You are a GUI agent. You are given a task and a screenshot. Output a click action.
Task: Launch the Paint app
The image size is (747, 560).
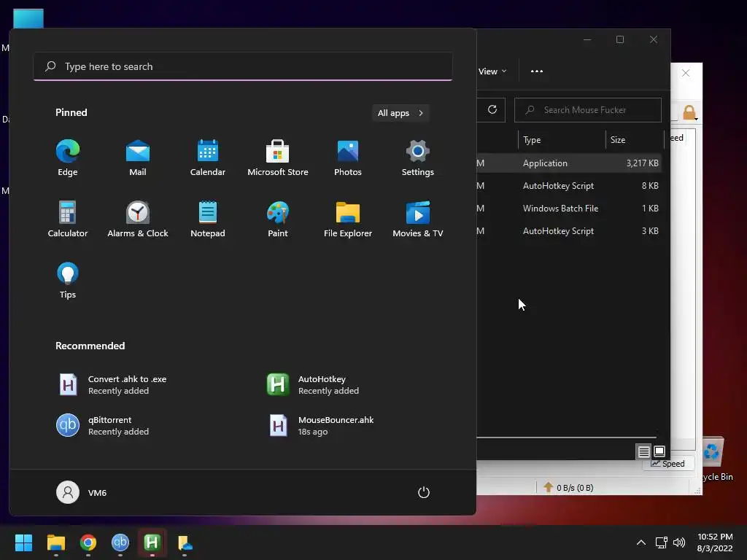[x=278, y=219]
